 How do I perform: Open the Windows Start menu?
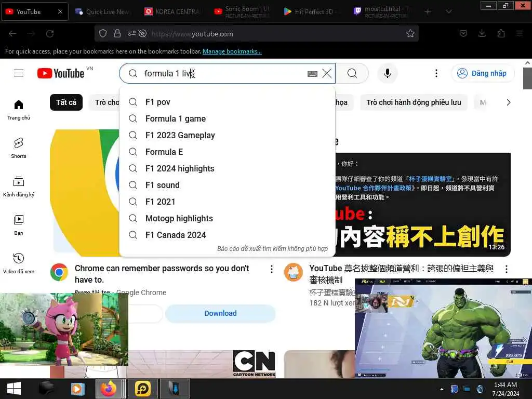click(x=14, y=389)
